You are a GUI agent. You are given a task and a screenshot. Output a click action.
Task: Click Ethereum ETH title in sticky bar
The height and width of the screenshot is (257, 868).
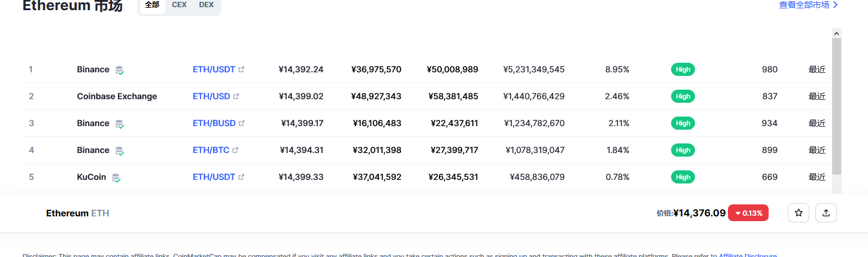point(78,213)
